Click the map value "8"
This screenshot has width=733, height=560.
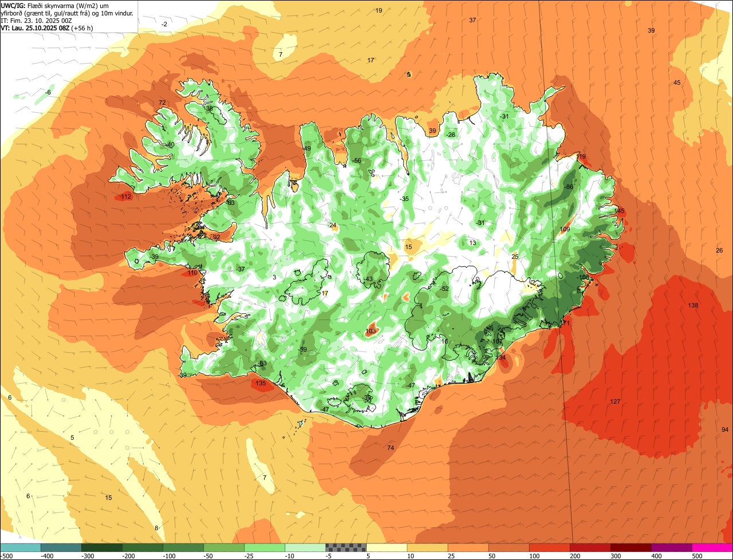click(156, 528)
